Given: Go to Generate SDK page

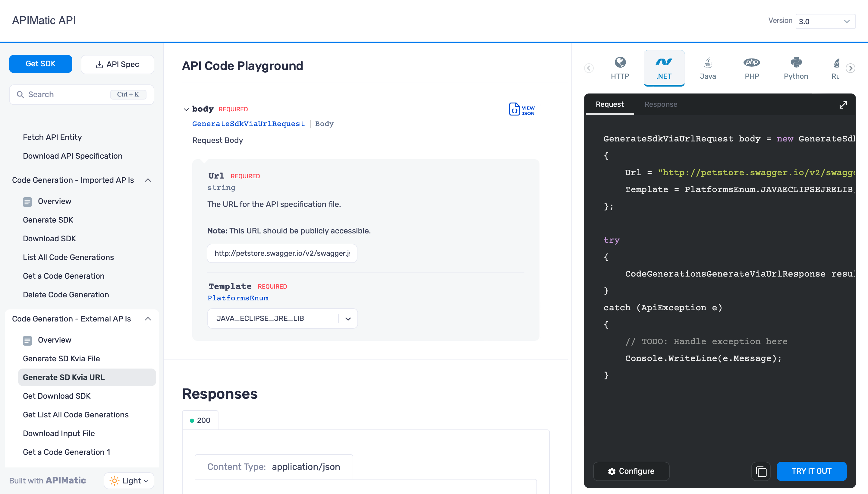Looking at the screenshot, I should [x=48, y=220].
